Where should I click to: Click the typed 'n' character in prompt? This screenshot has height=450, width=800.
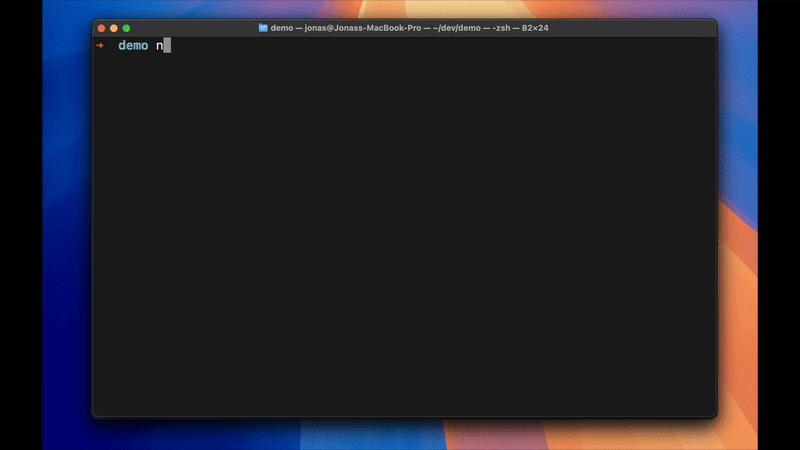[159, 46]
